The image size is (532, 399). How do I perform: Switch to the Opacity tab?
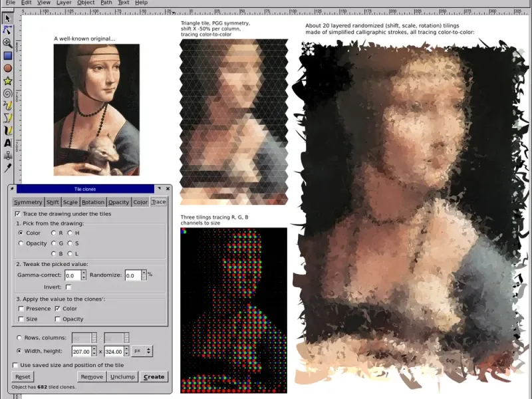[x=118, y=202]
